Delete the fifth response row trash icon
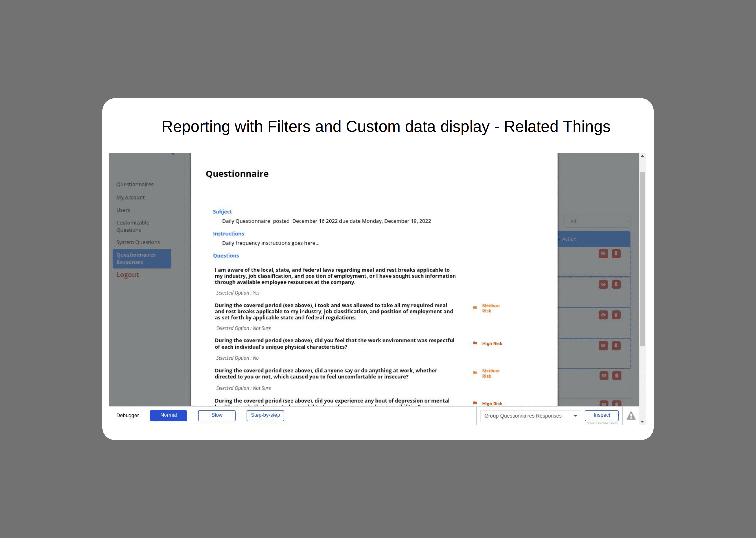 [x=617, y=375]
